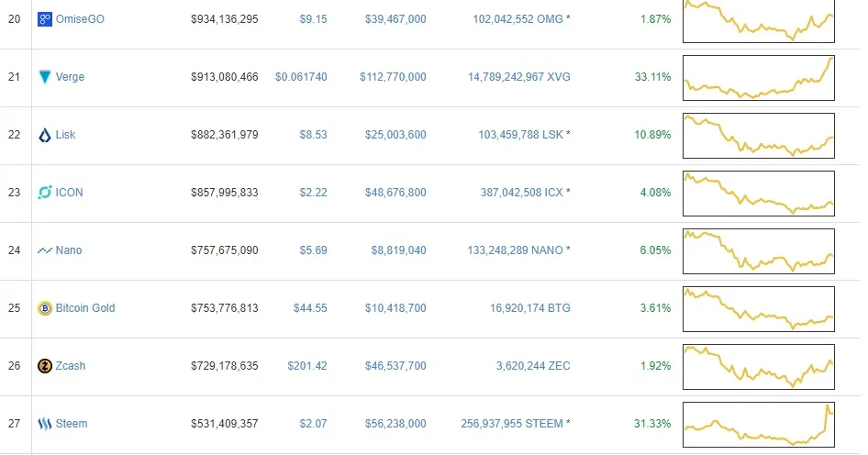This screenshot has height=455, width=868.
Task: Open the Lisk coin page link
Action: (x=65, y=135)
